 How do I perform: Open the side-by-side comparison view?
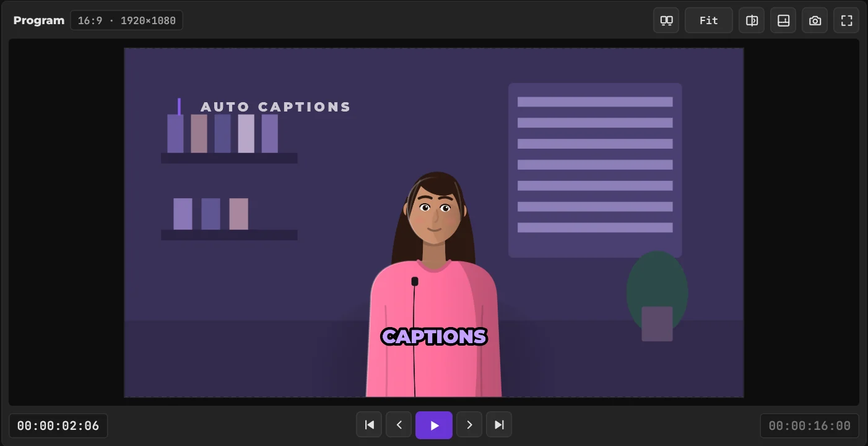click(666, 20)
